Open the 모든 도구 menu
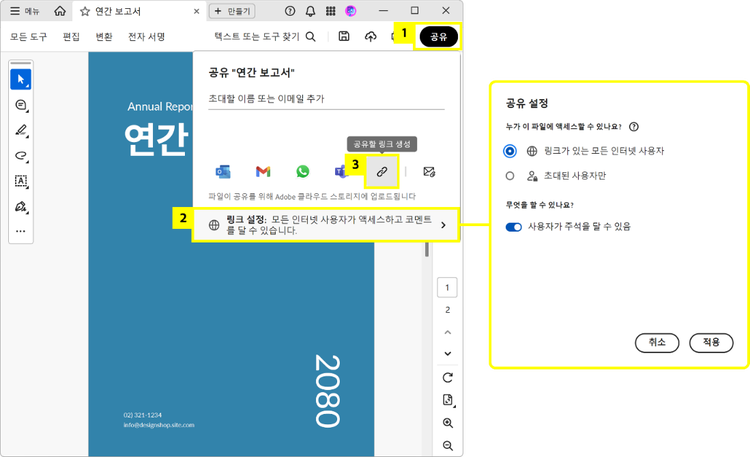This screenshot has height=457, width=750. [29, 37]
